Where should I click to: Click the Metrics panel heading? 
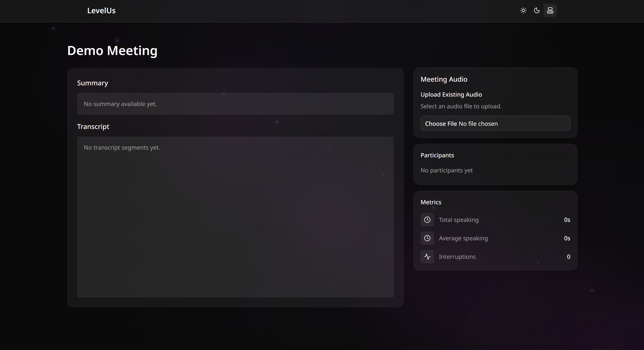tap(431, 202)
